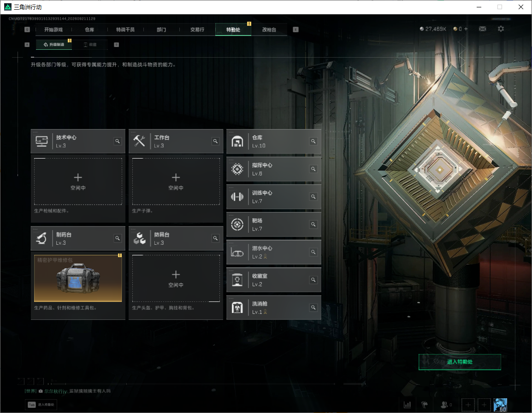Select the 升级制造 sub-tab
Viewport: 532px width, 413px height.
(x=53, y=44)
